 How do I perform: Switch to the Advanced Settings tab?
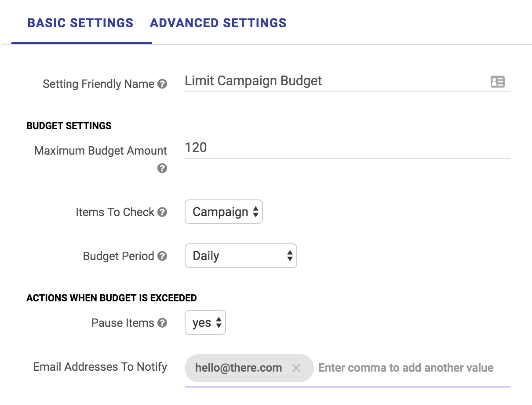coord(218,23)
